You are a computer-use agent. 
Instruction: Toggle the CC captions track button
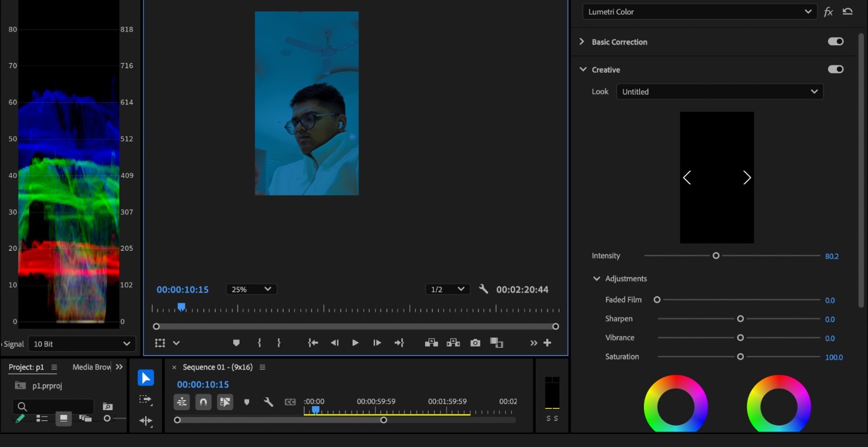(290, 402)
